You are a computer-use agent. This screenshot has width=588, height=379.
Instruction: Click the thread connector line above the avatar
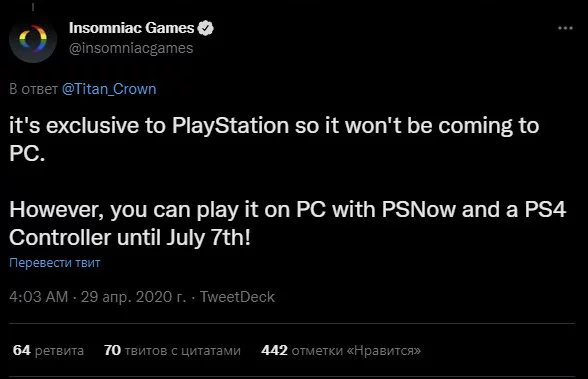click(x=33, y=6)
